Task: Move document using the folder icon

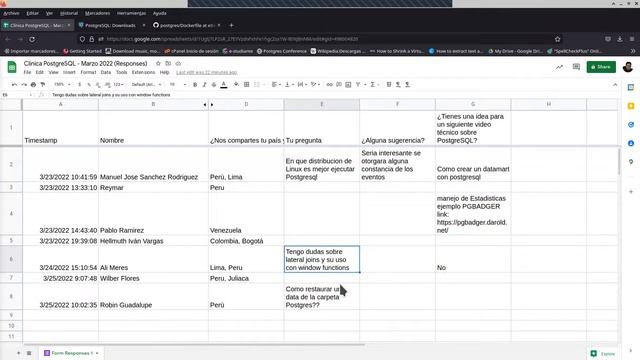Action: tap(168, 63)
